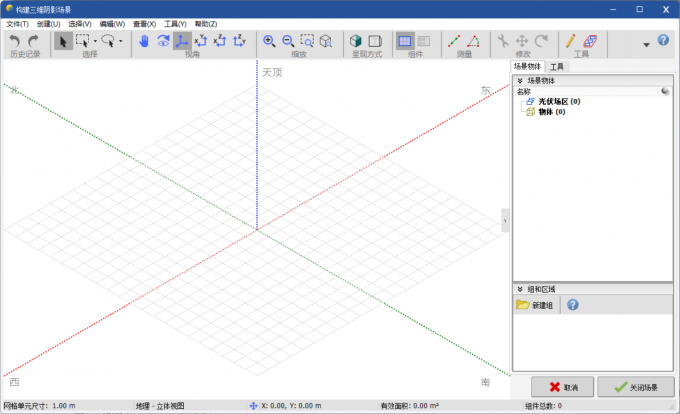This screenshot has height=414, width=680.
Task: Click 网格单元尺寸: 1.00 m status text
Action: [x=39, y=406]
